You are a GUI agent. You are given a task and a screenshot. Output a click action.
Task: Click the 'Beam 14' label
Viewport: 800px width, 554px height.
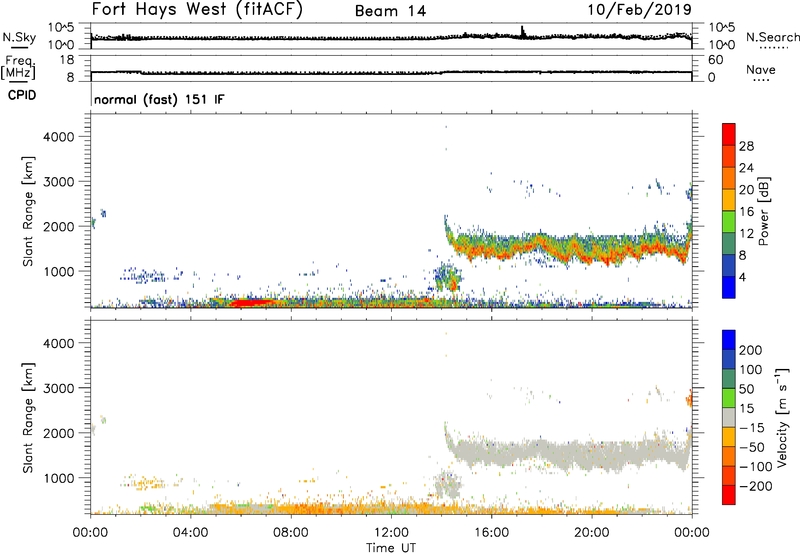coord(390,11)
